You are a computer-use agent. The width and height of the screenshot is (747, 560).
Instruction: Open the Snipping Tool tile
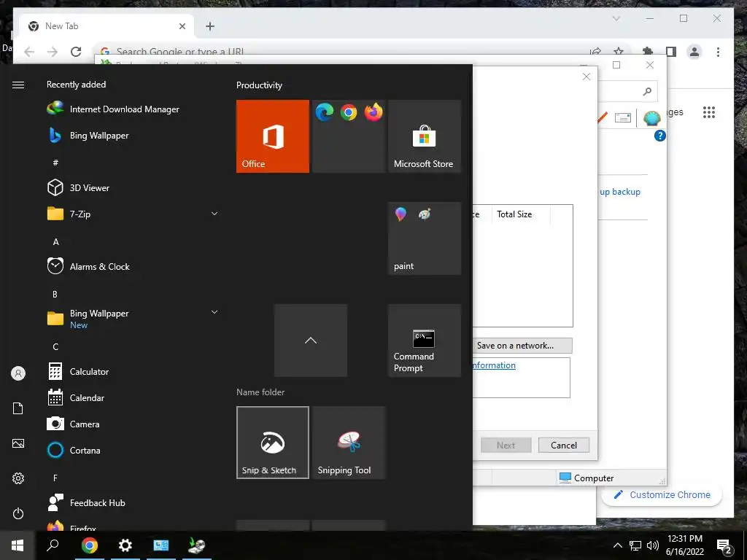(349, 443)
